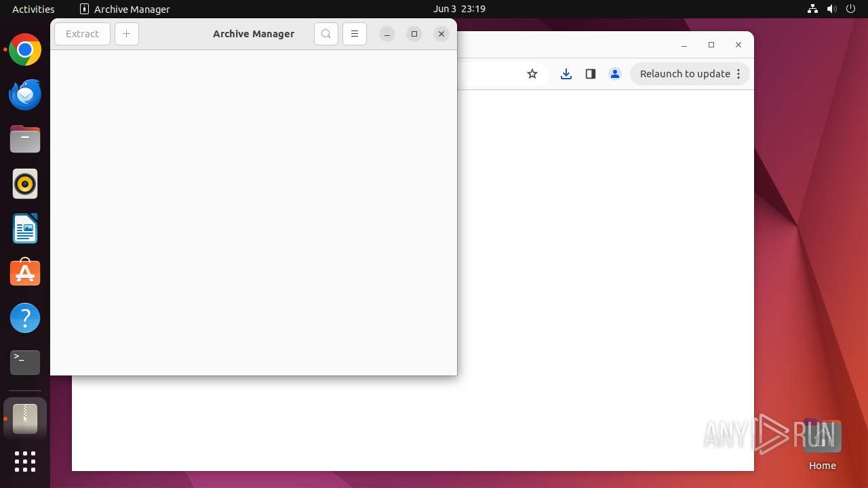The width and height of the screenshot is (868, 488).
Task: Open Chrome downloads icon
Action: click(x=566, y=74)
